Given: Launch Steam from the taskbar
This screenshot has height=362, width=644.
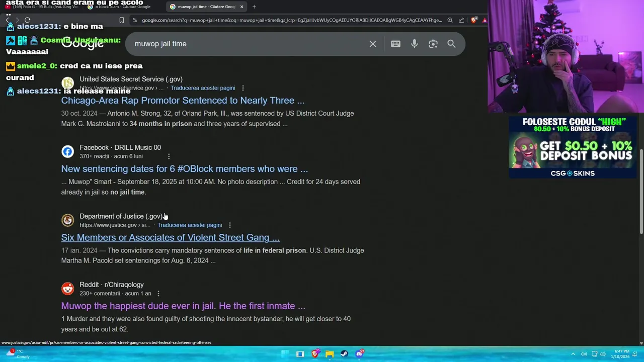Looking at the screenshot, I should click(x=344, y=354).
